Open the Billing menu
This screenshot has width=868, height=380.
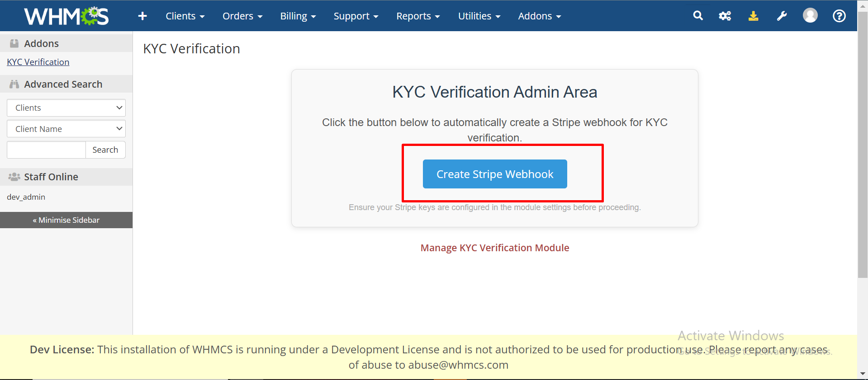tap(298, 16)
